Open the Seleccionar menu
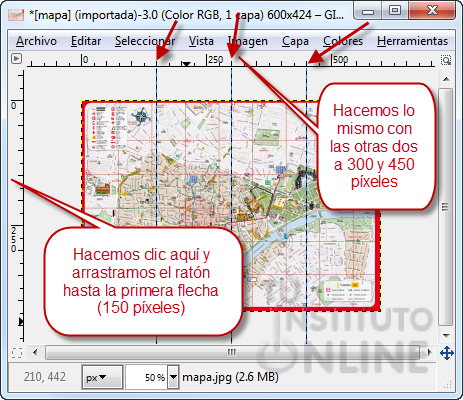The image size is (463, 400). tap(145, 41)
